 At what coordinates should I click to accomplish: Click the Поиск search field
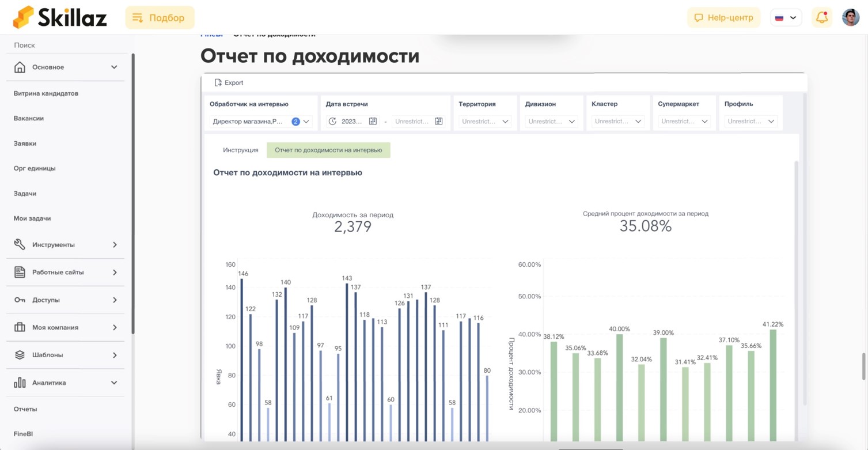pos(24,45)
